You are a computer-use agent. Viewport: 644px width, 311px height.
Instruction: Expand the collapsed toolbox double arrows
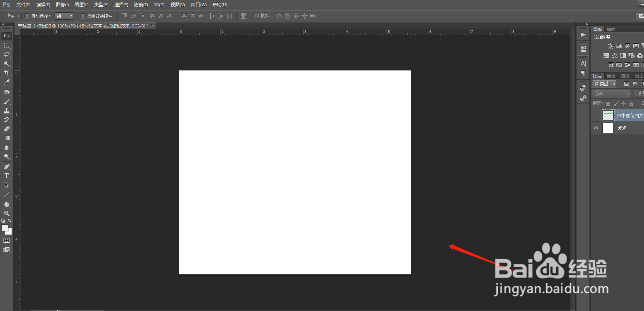coord(3,24)
